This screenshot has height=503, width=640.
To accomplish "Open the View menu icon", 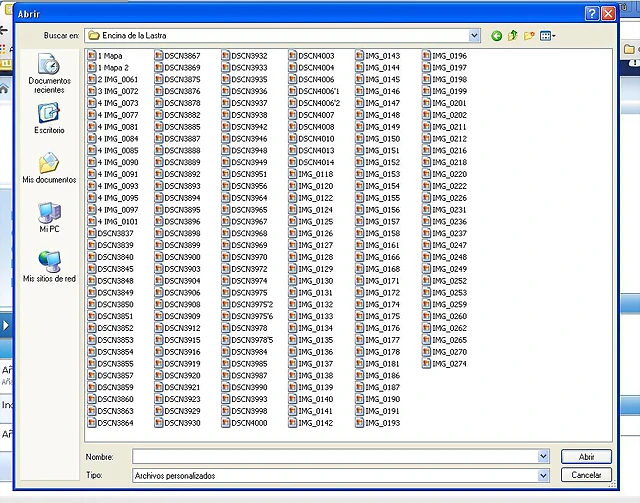I will pyautogui.click(x=547, y=36).
